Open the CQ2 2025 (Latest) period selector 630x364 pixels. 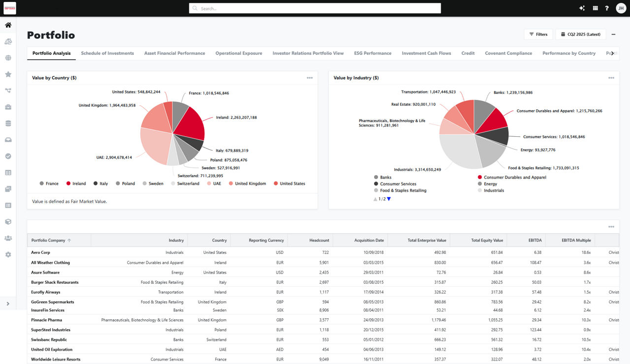[581, 34]
